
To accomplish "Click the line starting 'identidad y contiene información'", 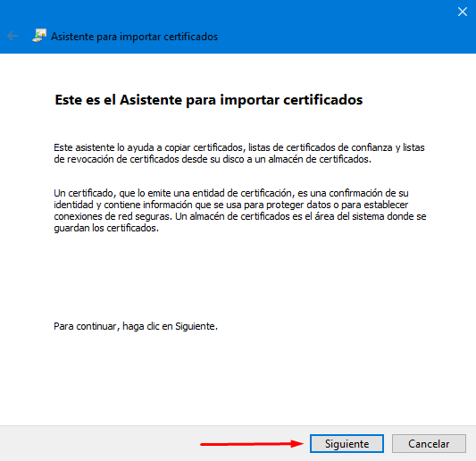I will pyautogui.click(x=230, y=205).
